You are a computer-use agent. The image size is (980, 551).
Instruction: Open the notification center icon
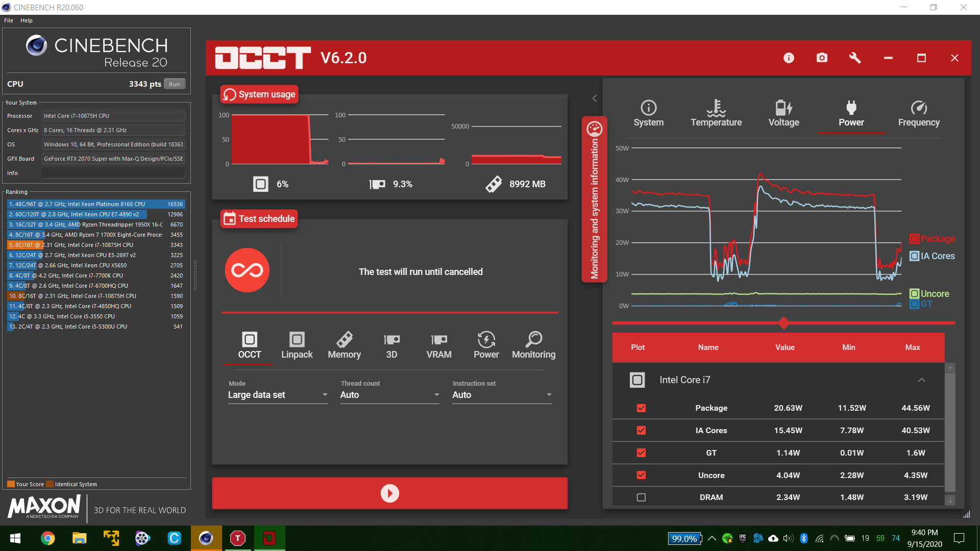click(959, 538)
